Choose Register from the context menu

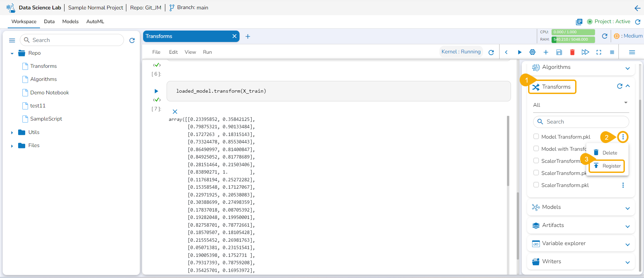pyautogui.click(x=607, y=166)
